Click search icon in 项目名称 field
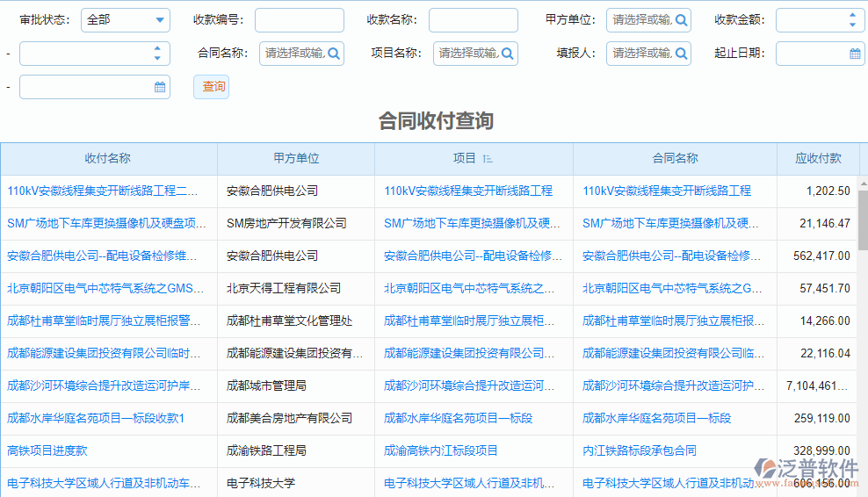The image size is (868, 497). pyautogui.click(x=508, y=54)
